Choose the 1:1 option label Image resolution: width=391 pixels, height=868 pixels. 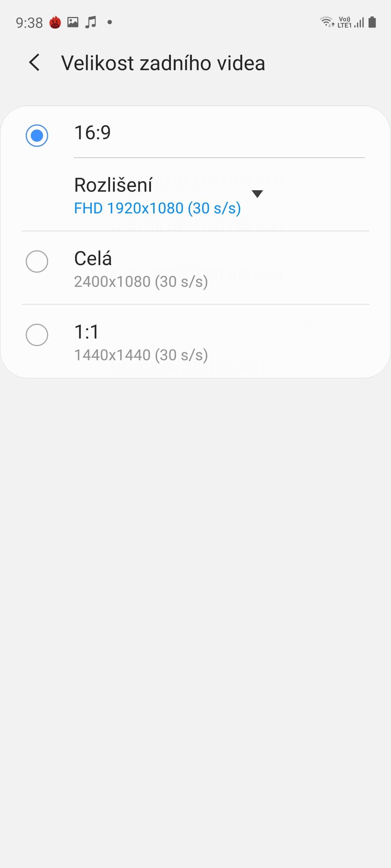click(87, 332)
